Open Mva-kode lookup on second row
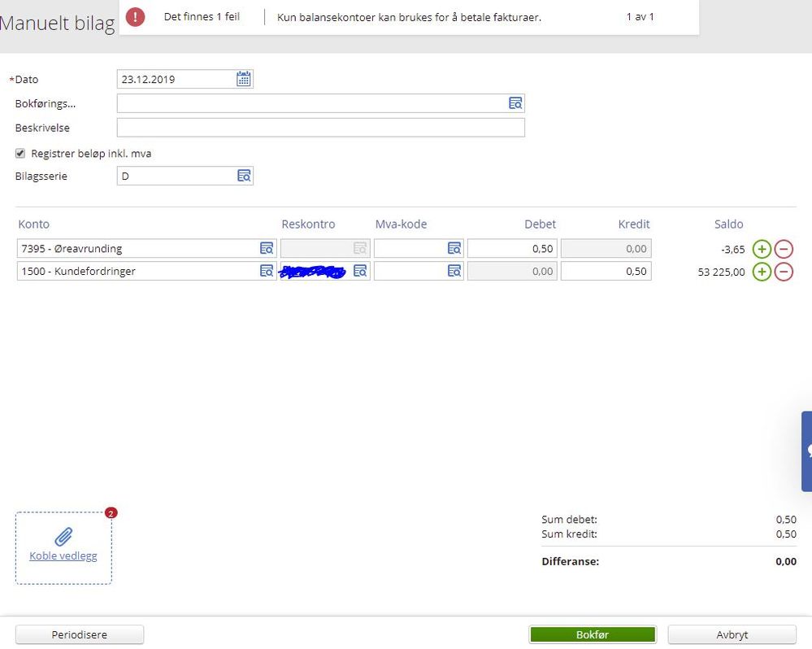 coord(454,271)
